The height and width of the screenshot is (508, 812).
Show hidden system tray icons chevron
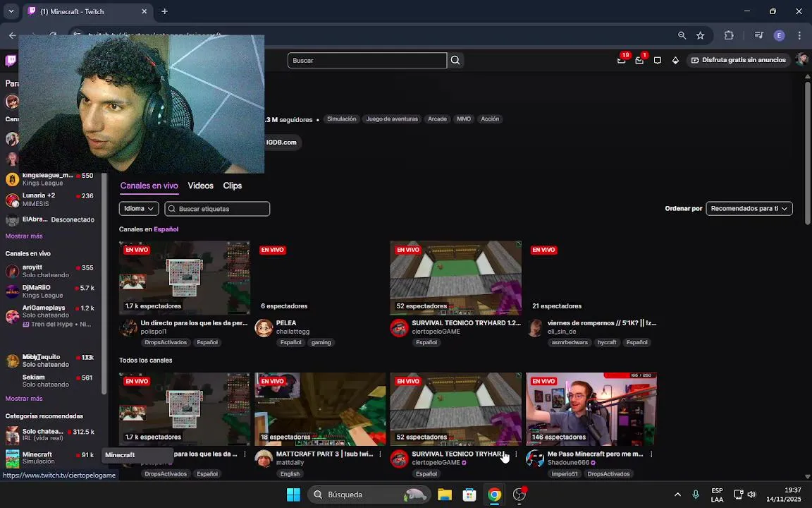[x=677, y=495]
